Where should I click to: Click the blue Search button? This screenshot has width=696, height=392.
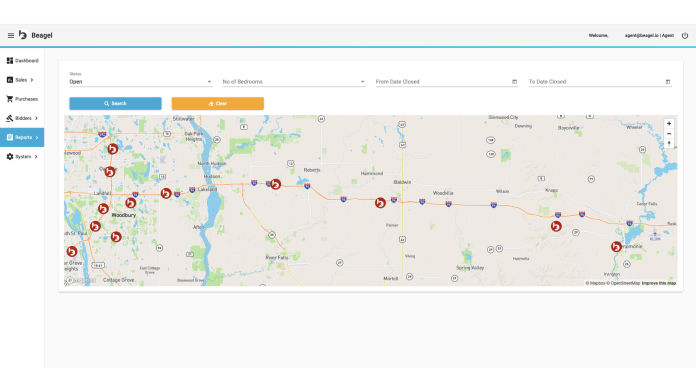[115, 103]
